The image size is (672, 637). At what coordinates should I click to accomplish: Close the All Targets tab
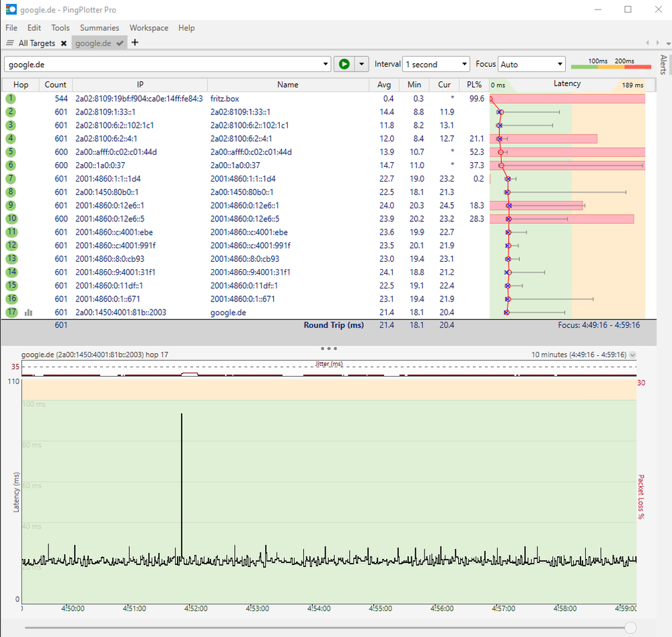tap(63, 43)
